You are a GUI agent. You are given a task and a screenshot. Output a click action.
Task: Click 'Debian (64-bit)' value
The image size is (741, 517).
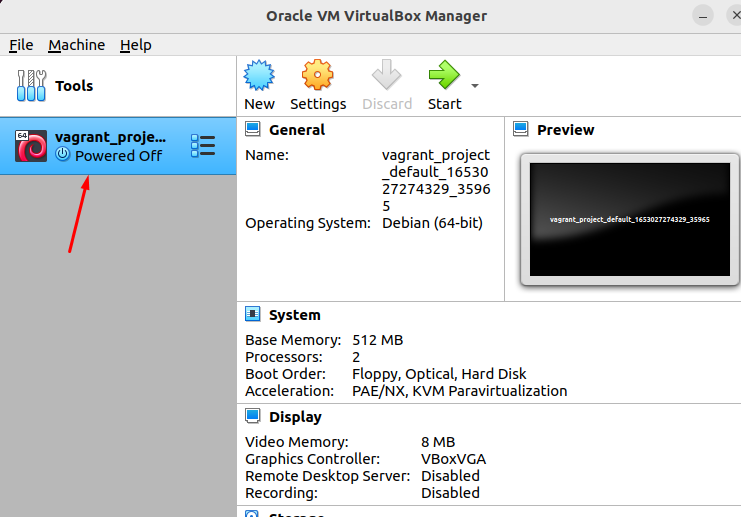click(432, 223)
